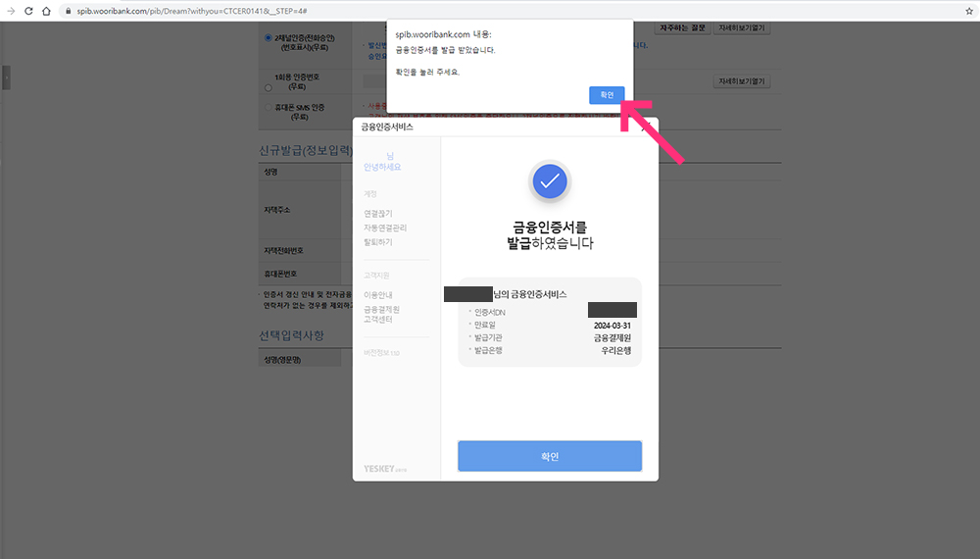Open the 자주하는 질문 button
Screen dimensions: 980x559
[682, 28]
